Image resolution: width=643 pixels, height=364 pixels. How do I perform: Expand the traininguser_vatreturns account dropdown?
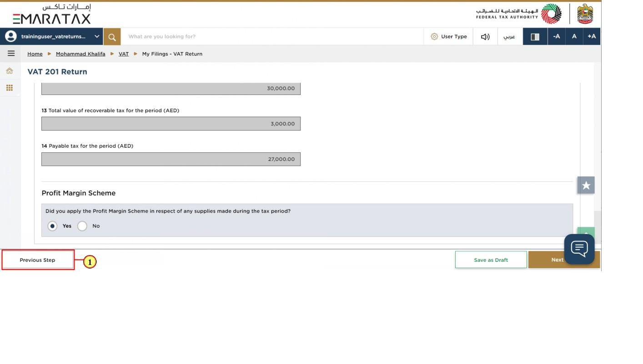[x=97, y=36]
